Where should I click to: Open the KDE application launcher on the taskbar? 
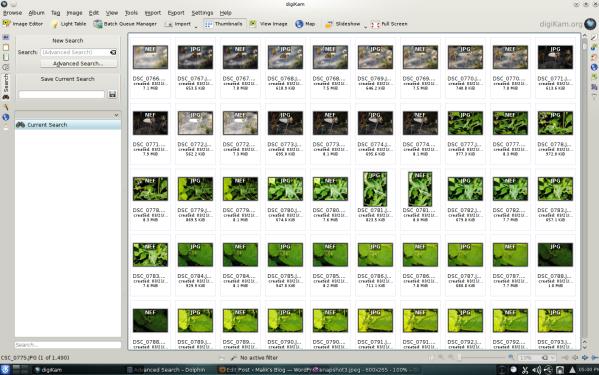(x=5, y=369)
